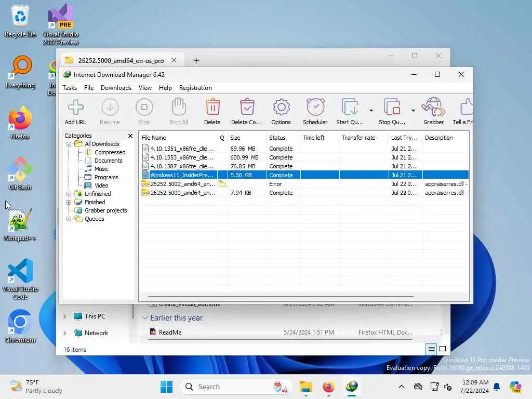This screenshot has width=532, height=399.
Task: Expand the Finished category node
Action: click(69, 202)
